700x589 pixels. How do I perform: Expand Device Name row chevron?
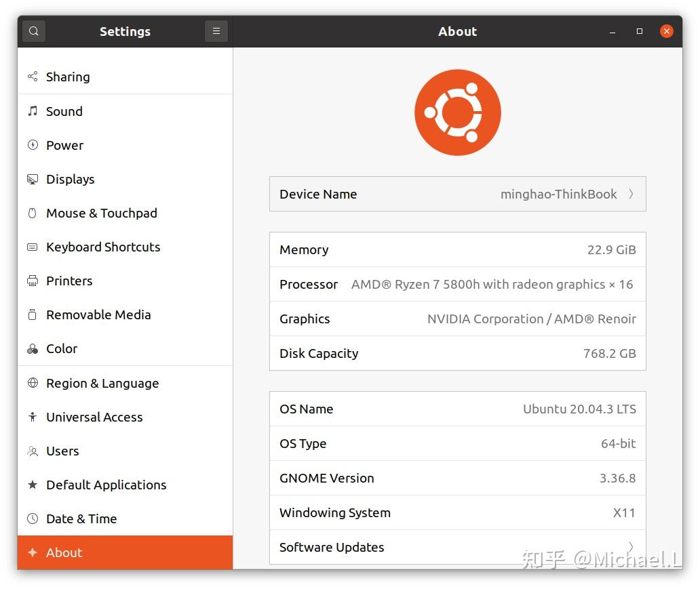click(631, 194)
